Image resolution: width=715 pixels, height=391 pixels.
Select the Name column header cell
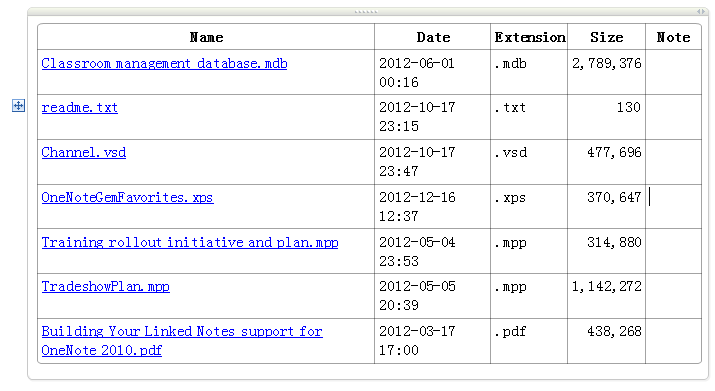tap(206, 37)
